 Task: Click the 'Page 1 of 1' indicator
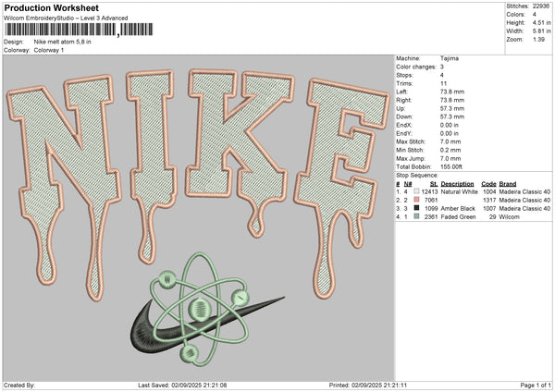[x=536, y=385]
